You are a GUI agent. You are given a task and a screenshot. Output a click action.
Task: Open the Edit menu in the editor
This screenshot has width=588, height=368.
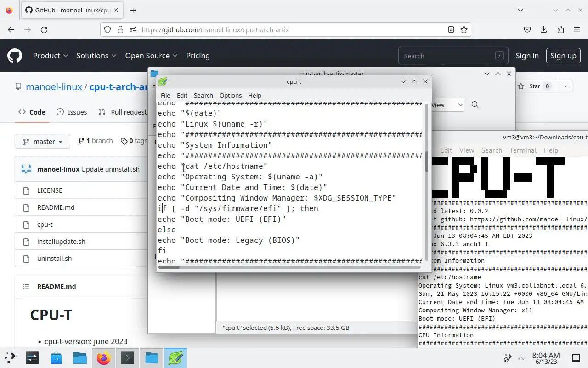[182, 95]
